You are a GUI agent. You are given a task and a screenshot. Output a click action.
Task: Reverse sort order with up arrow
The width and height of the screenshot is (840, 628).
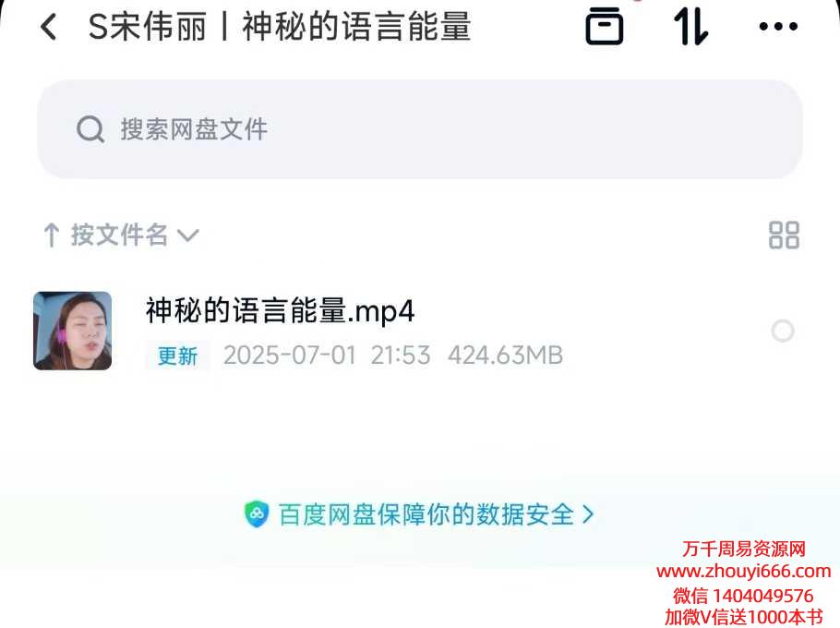point(52,235)
